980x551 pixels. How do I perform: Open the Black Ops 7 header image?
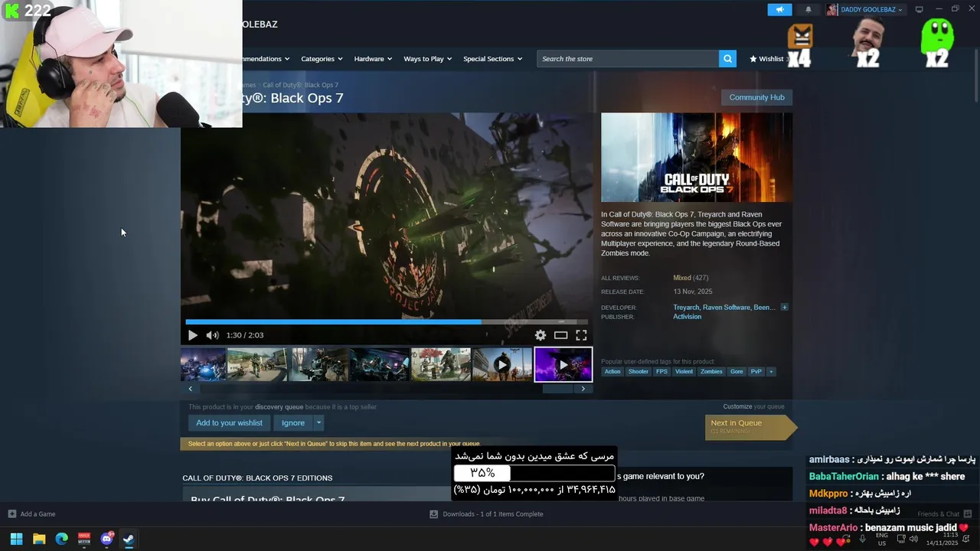click(x=697, y=158)
